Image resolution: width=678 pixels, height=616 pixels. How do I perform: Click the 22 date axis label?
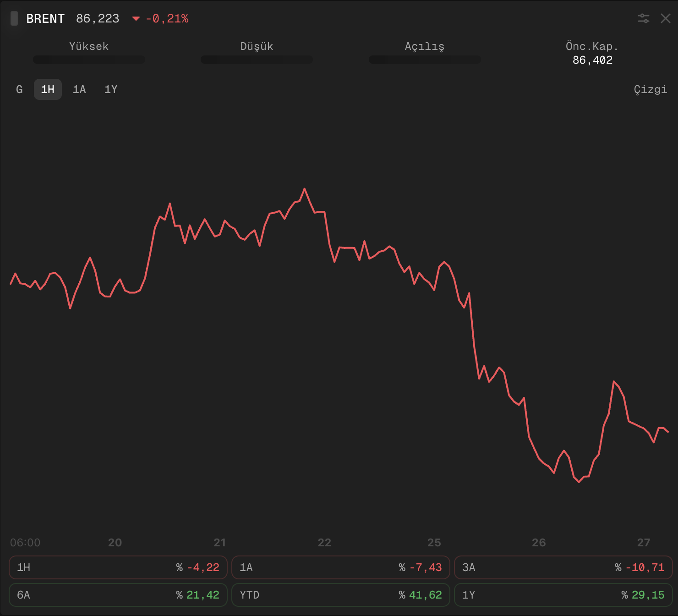coord(324,543)
